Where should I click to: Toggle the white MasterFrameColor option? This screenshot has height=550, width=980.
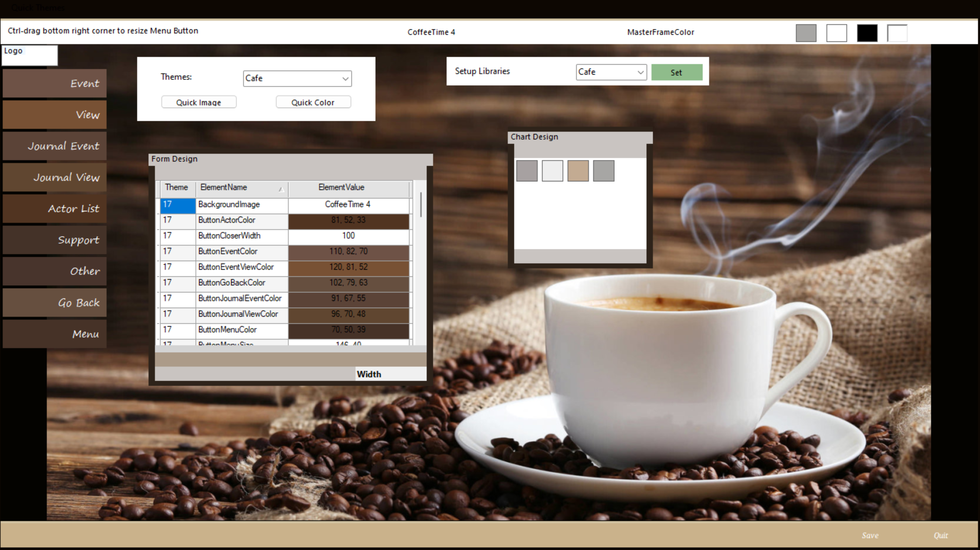[836, 32]
